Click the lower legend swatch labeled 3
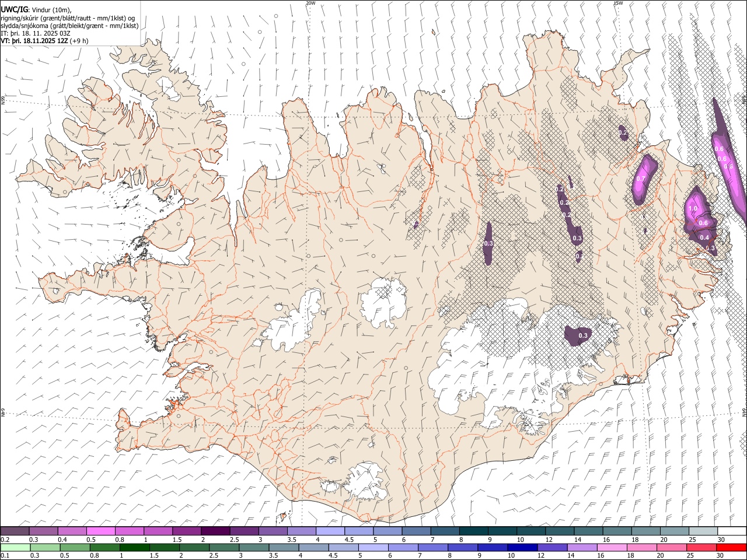This screenshot has width=747, height=560. coord(255,548)
